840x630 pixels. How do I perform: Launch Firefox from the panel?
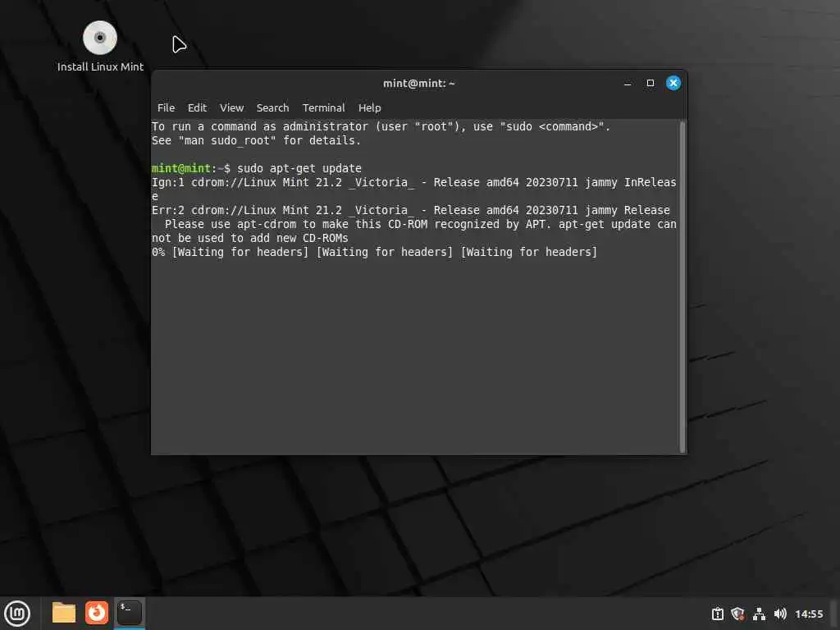[x=97, y=613]
